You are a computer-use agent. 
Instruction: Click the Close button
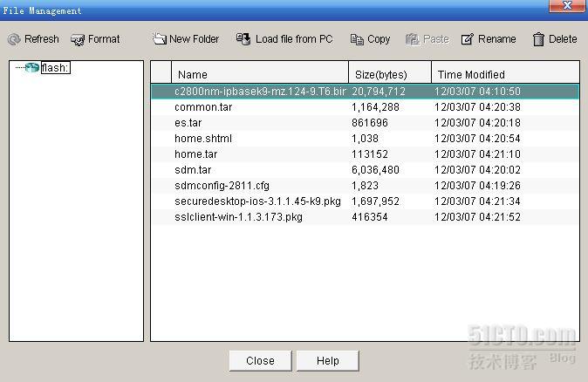pyautogui.click(x=260, y=360)
